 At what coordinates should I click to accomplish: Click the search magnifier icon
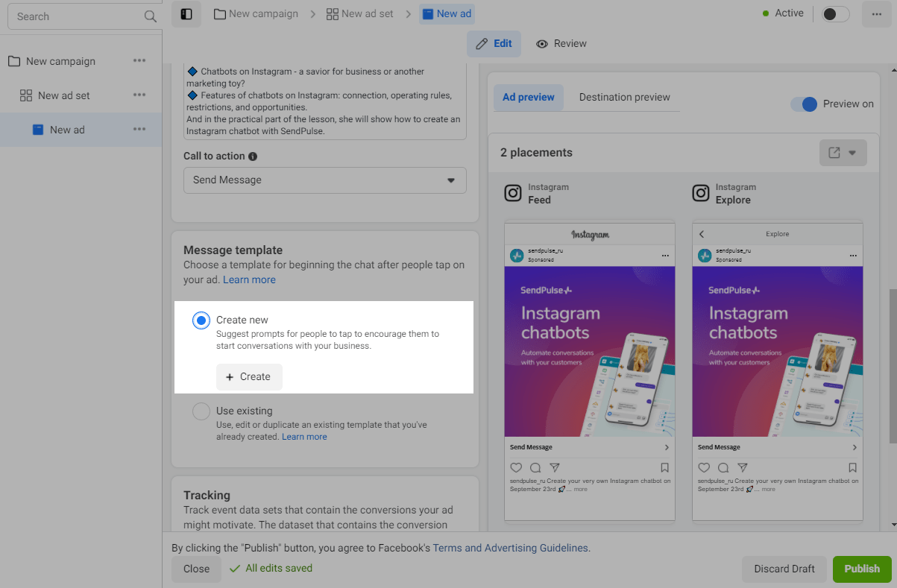[150, 16]
